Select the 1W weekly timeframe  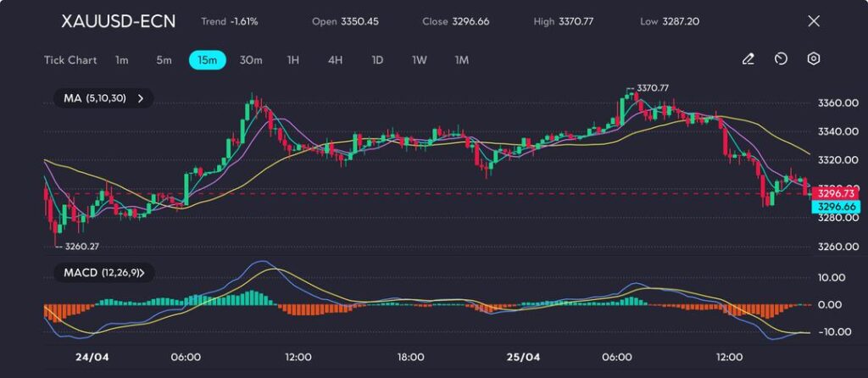[420, 60]
